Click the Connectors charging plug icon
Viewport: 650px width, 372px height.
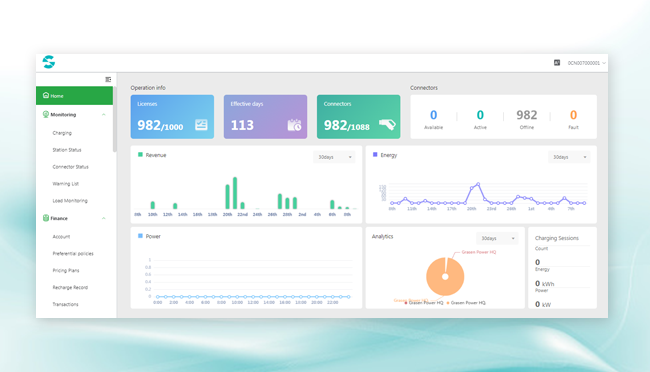(x=387, y=124)
